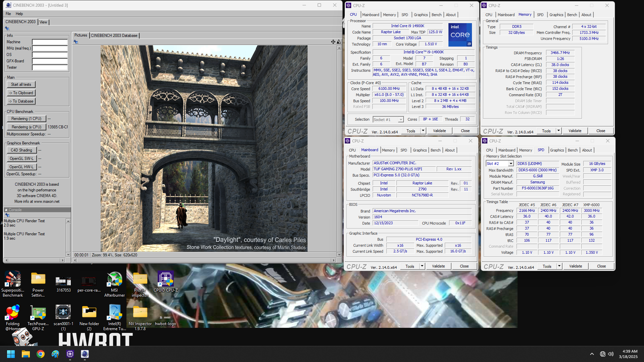Open the Power Settings desktop folder
The width and height of the screenshot is (644, 362).
tap(38, 284)
